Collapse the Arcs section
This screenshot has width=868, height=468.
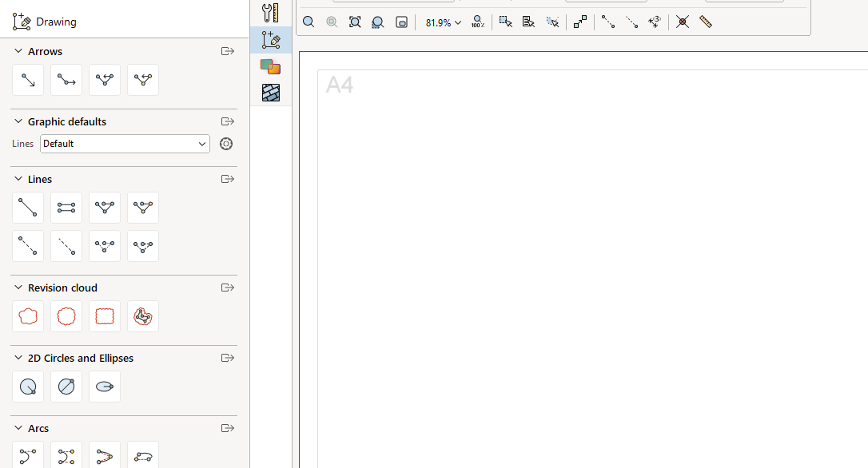(18, 428)
